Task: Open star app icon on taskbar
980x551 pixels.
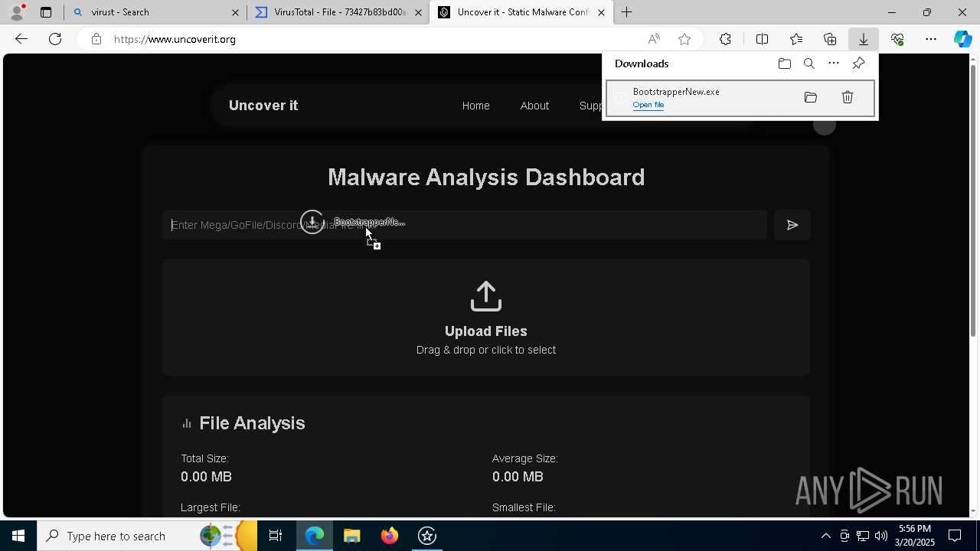Action: (x=427, y=536)
